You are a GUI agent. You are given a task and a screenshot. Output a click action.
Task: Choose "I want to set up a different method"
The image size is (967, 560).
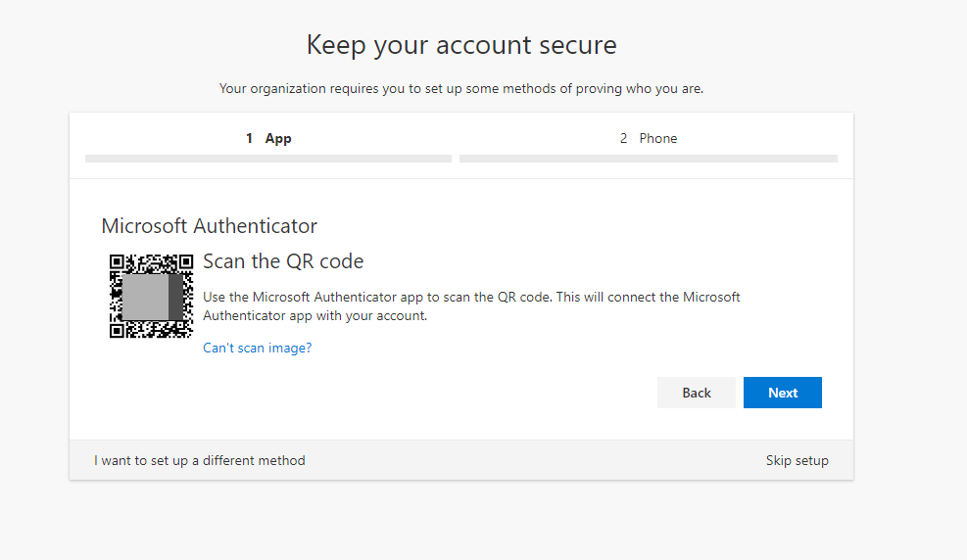pos(199,460)
